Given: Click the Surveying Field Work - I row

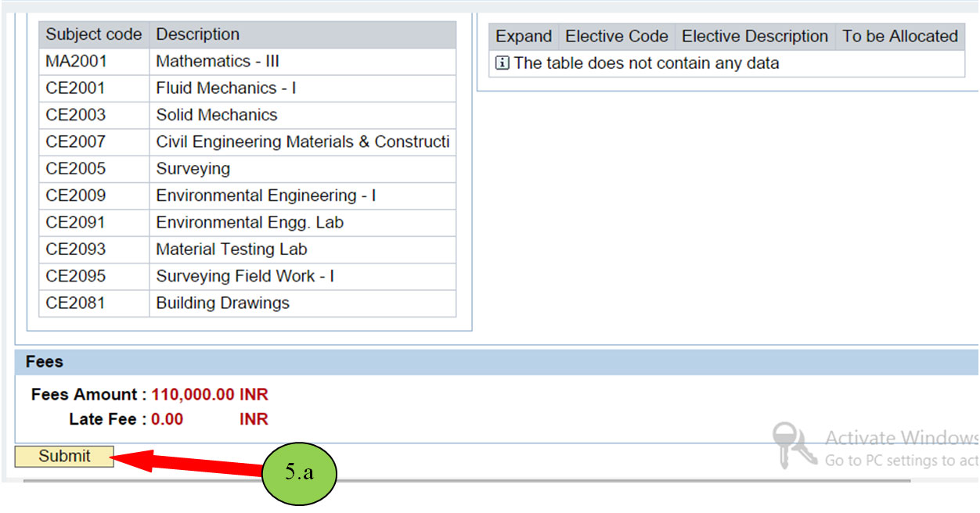Looking at the screenshot, I should click(243, 276).
